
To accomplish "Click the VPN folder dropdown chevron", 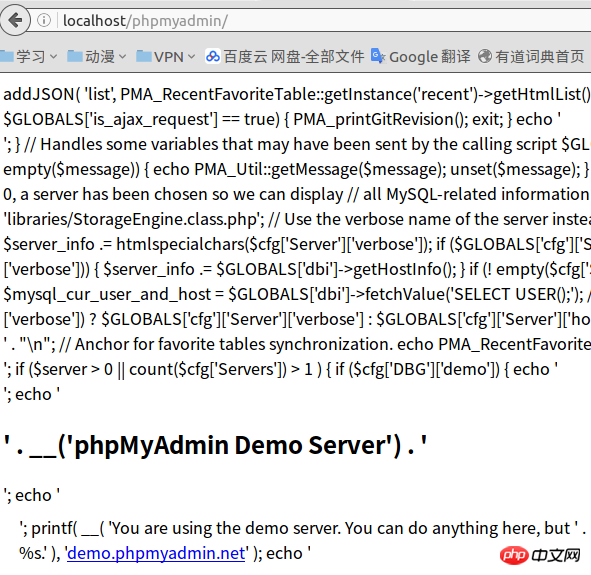I will 191,57.
